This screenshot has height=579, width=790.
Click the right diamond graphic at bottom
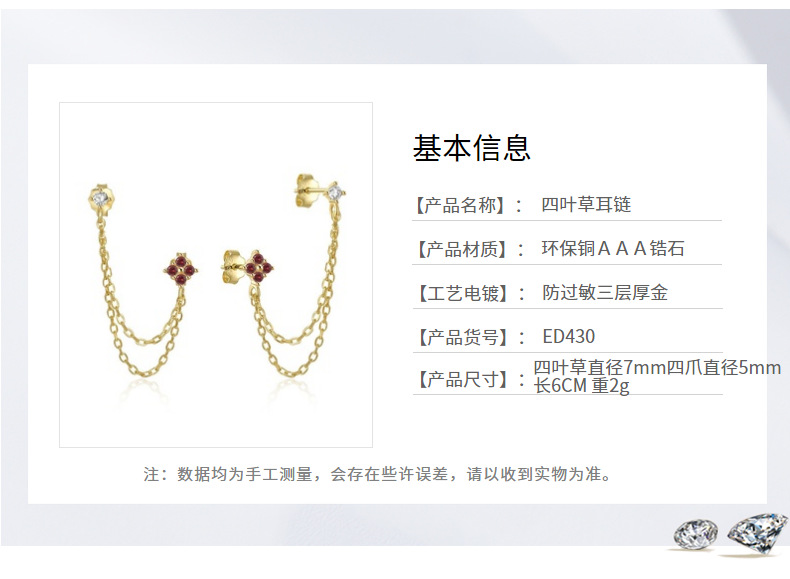(757, 533)
